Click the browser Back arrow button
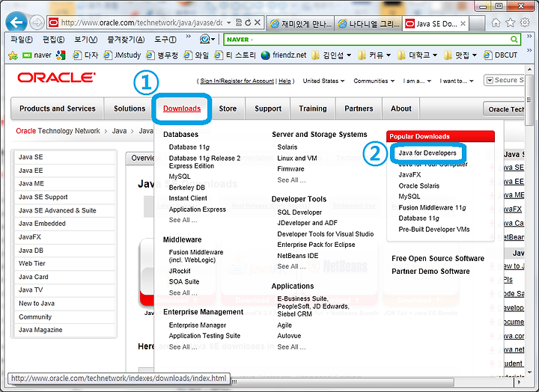Screen dimensions: 539x392 coord(16,22)
